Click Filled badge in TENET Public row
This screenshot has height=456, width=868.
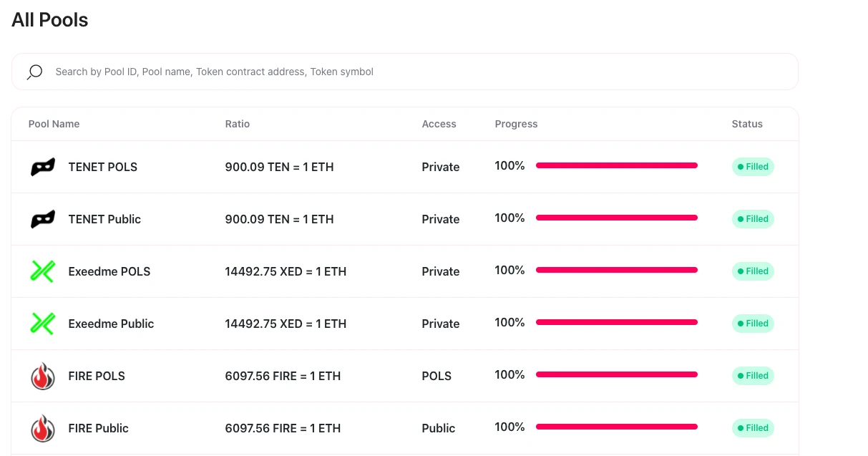(753, 219)
